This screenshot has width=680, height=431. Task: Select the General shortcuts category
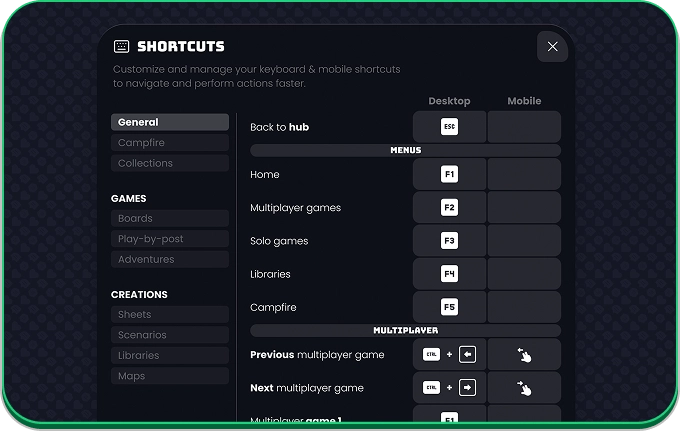170,122
